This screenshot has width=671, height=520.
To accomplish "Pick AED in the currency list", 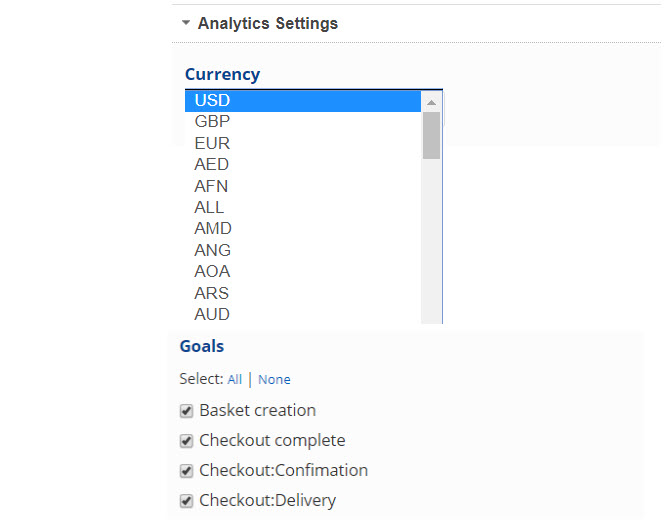I will pos(212,164).
